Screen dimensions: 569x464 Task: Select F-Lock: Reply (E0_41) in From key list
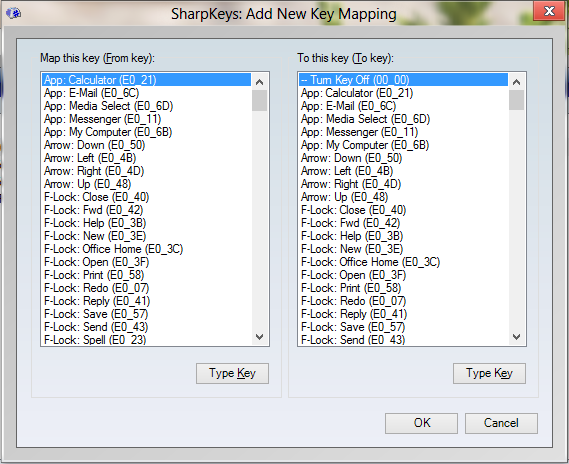147,301
